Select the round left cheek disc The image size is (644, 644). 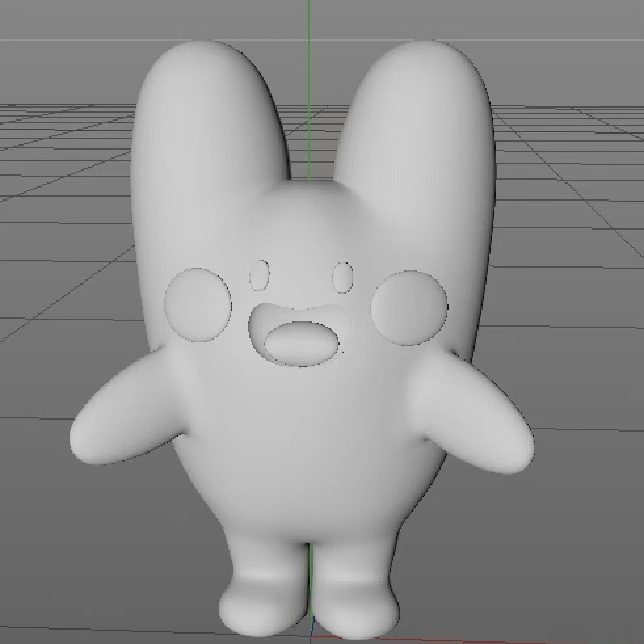197,305
